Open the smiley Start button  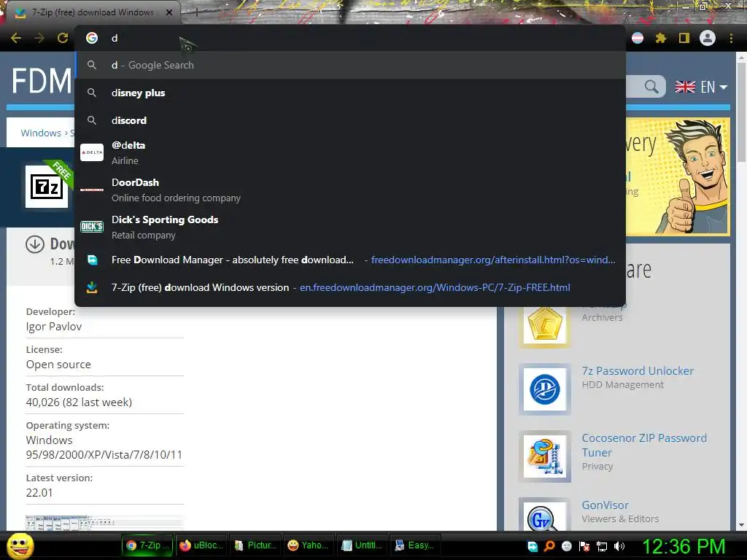[x=20, y=545]
